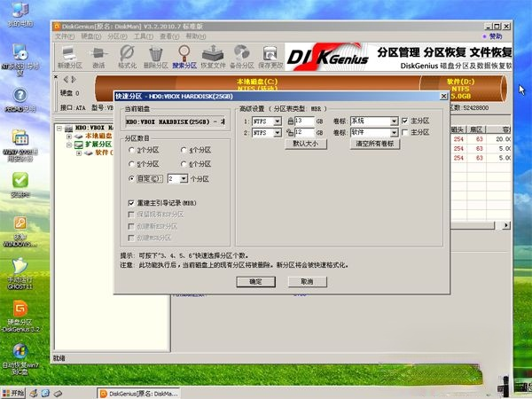
Task: Expand the 软件 tree node
Action: coord(79,153)
